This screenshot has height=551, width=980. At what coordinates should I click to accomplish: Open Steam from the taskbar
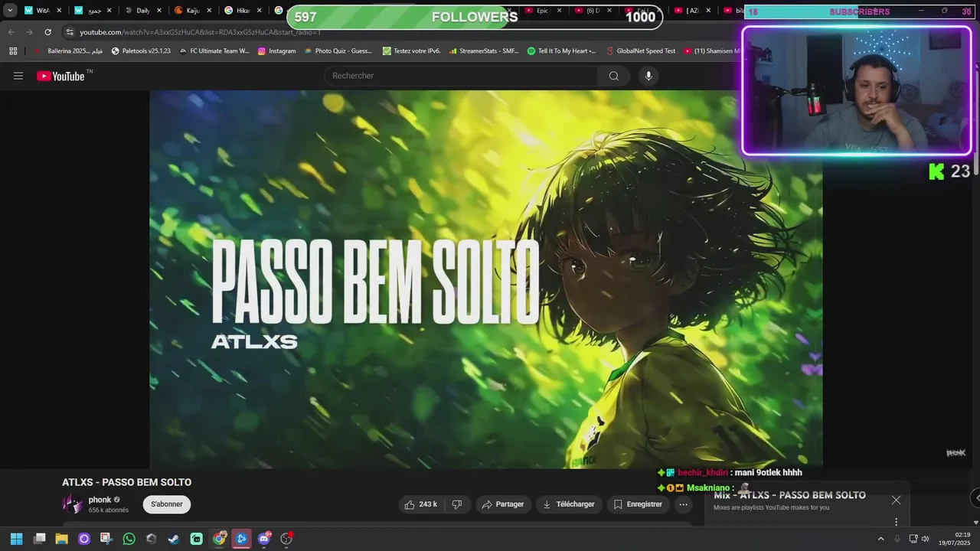pyautogui.click(x=174, y=539)
